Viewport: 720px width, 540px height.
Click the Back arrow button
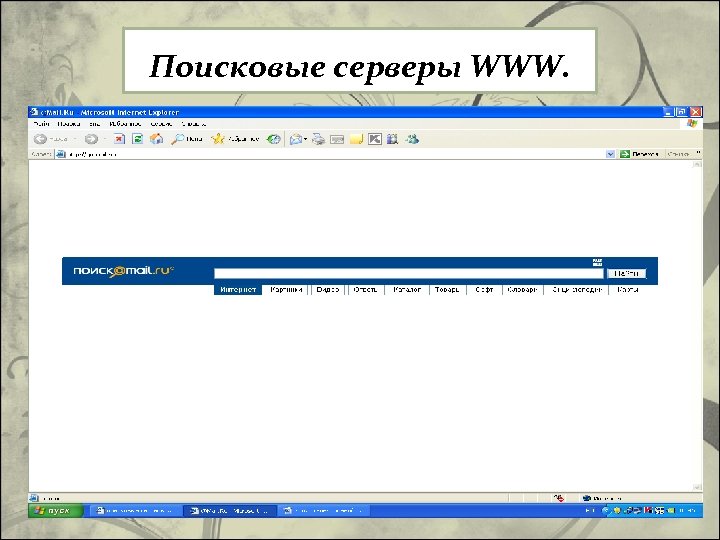(x=40, y=139)
